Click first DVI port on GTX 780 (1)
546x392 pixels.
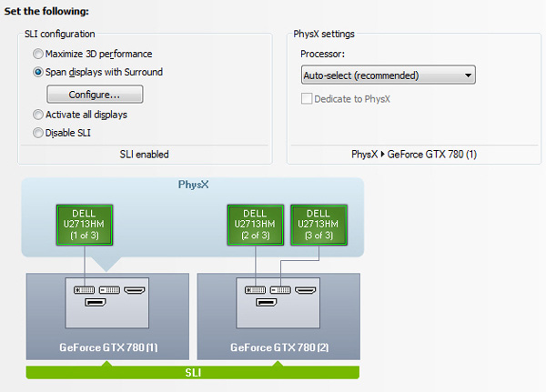(x=84, y=289)
